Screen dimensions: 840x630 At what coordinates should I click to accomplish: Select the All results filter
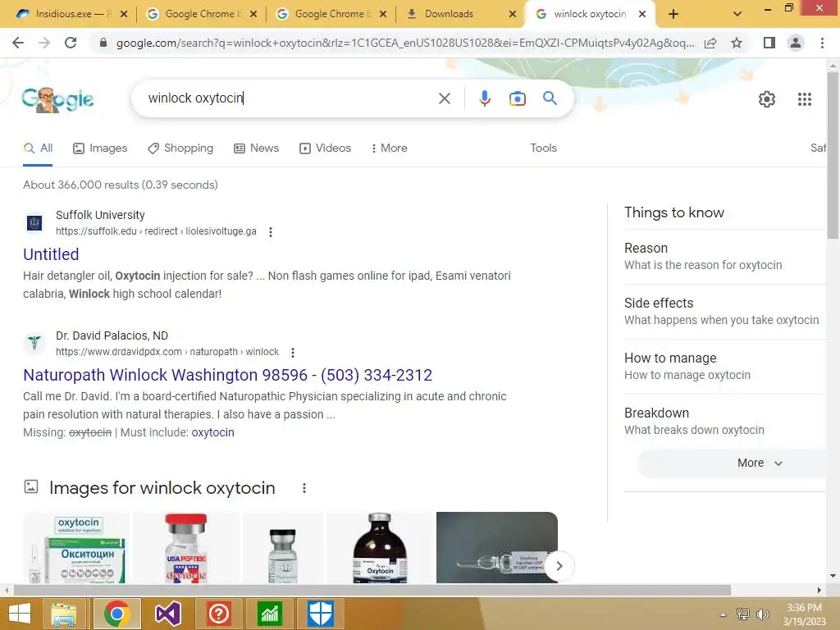pos(38,148)
